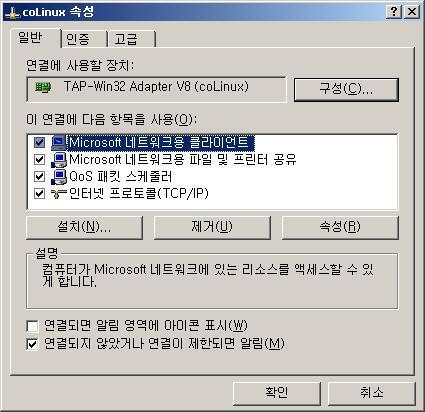Open the 고급 tab
Screen dimensions: 425x412
point(131,39)
